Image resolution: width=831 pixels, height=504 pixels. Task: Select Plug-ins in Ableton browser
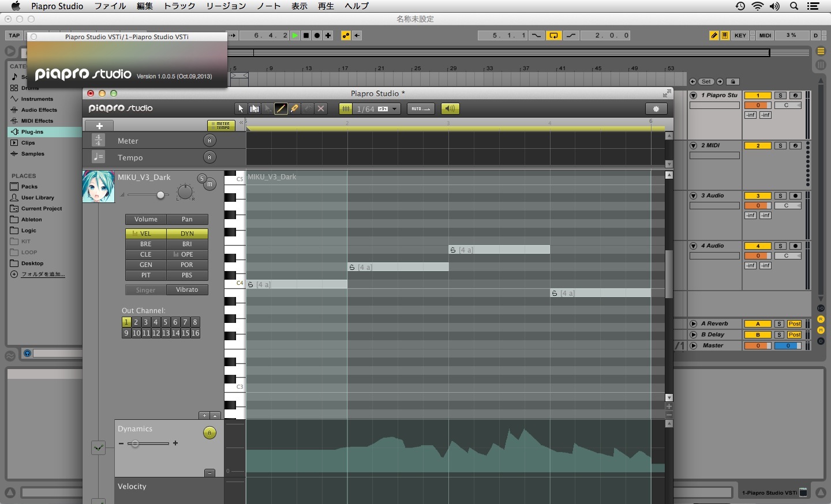[32, 131]
